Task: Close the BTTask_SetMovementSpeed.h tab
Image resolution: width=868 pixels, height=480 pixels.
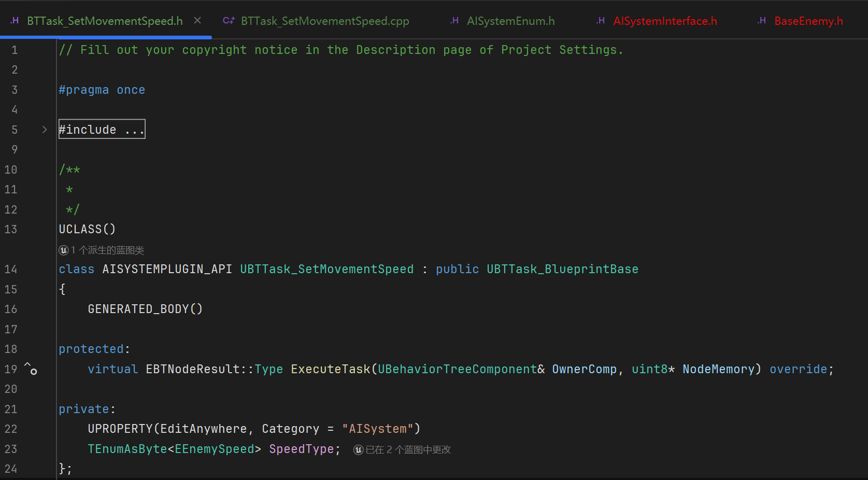Action: click(197, 21)
